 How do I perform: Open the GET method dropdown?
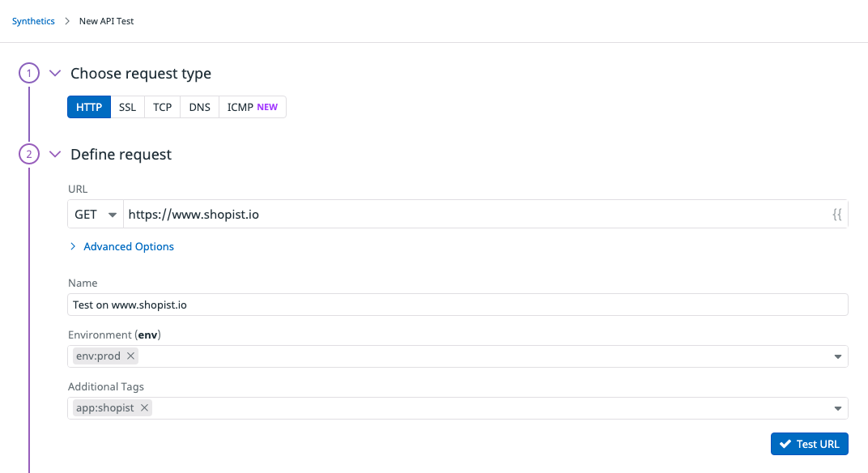click(95, 214)
